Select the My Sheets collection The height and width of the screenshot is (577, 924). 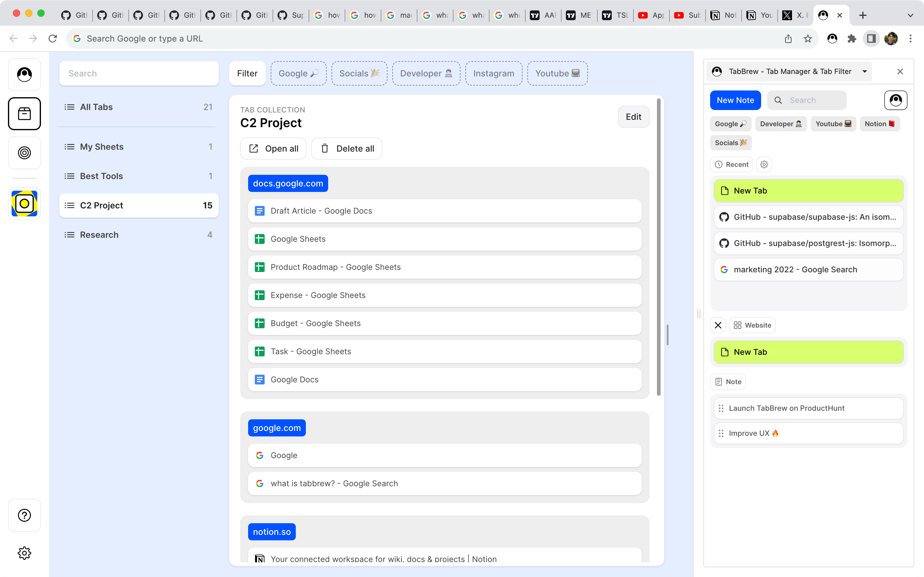point(138,147)
